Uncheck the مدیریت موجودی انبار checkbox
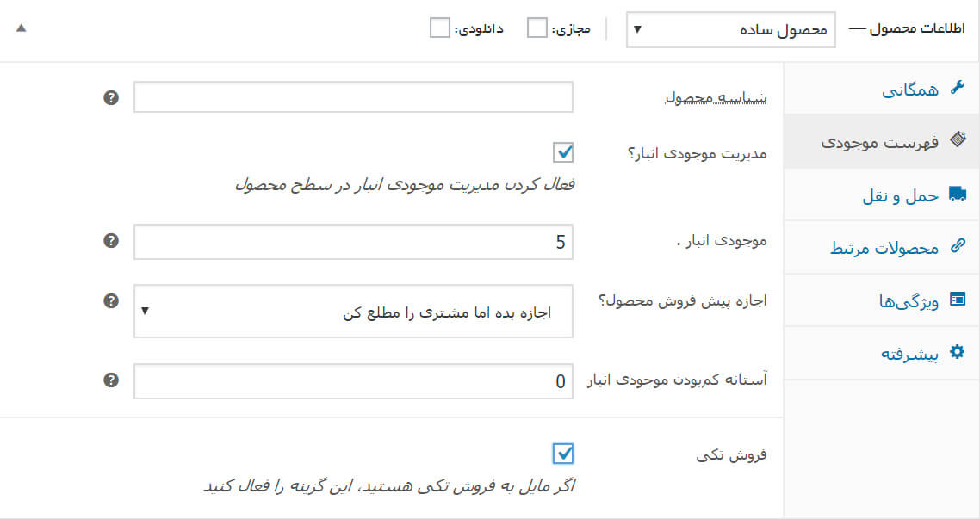The width and height of the screenshot is (980, 519). tap(563, 152)
